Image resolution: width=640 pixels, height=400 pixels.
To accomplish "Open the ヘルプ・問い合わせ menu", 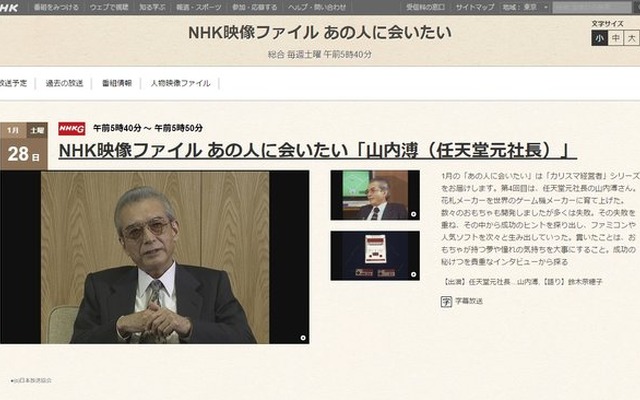I will 317,7.
